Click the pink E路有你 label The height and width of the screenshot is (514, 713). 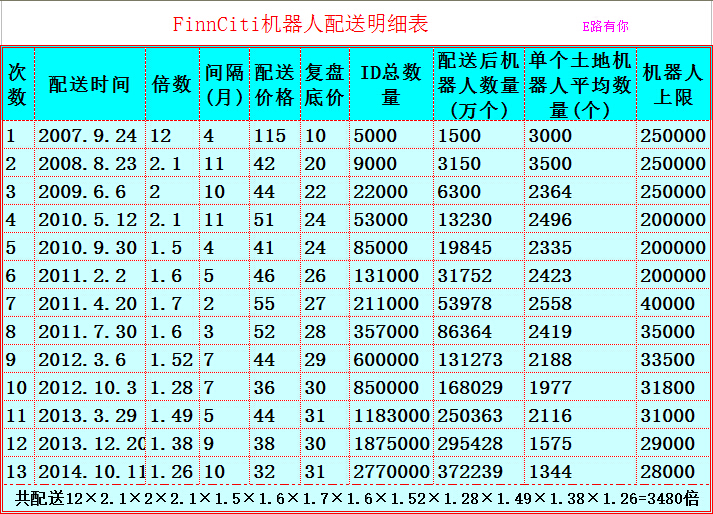605,26
